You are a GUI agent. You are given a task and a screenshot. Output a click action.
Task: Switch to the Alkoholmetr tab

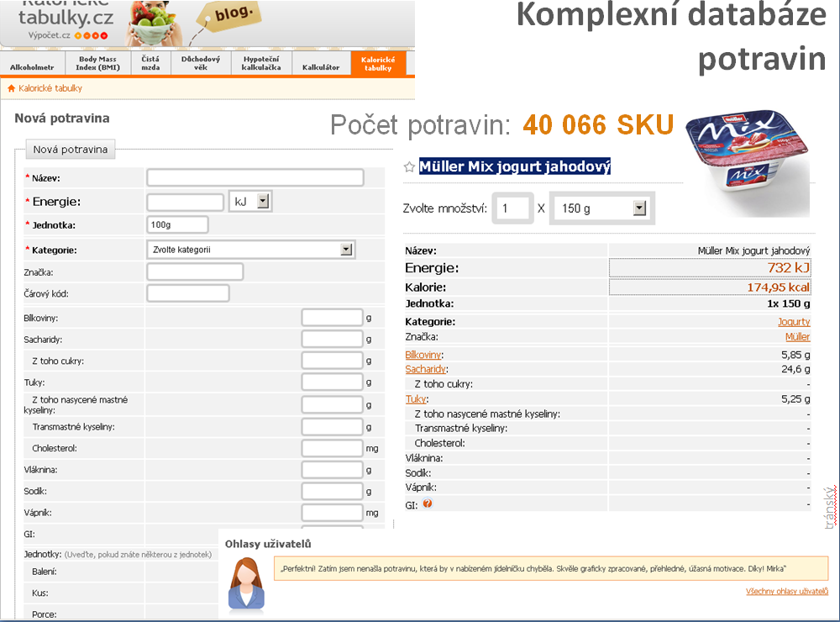(32, 64)
